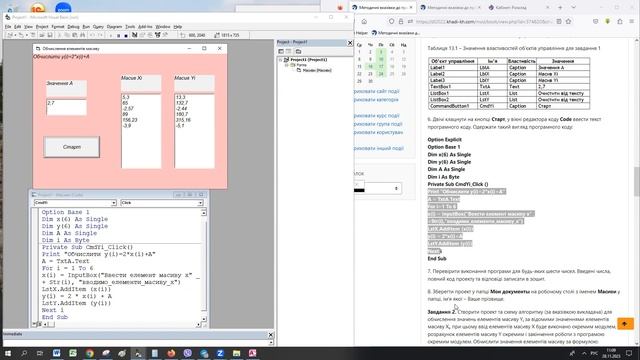Click the Старт button on the form

pyautogui.click(x=71, y=147)
